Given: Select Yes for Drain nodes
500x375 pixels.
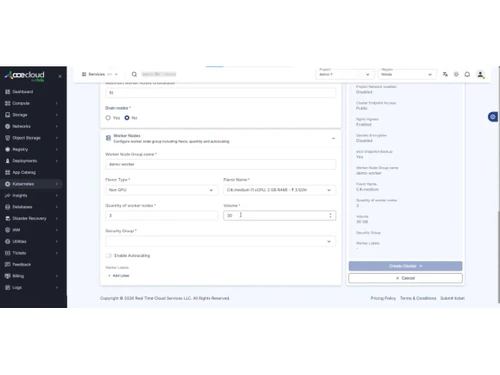Looking at the screenshot, I should pyautogui.click(x=108, y=118).
